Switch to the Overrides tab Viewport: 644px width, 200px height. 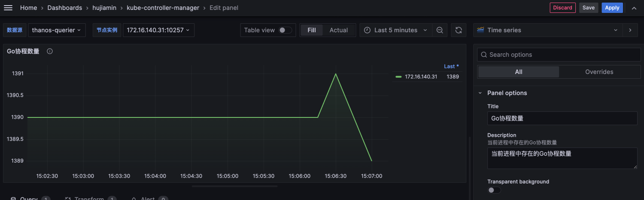pyautogui.click(x=599, y=72)
